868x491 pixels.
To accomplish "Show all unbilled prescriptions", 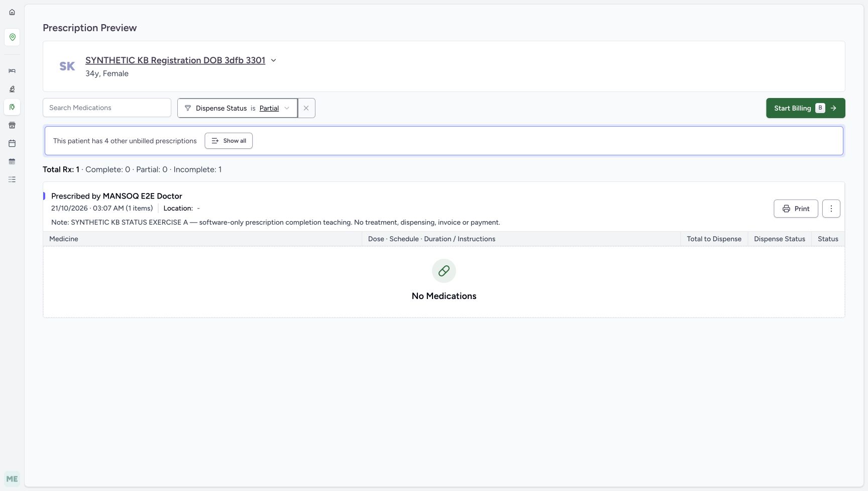I will pos(229,141).
